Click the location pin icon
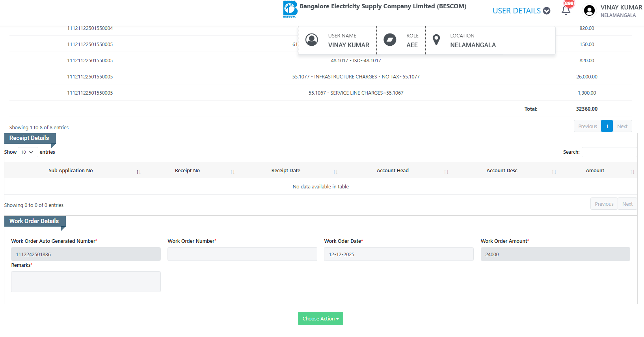Image resolution: width=644 pixels, height=337 pixels. (436, 40)
